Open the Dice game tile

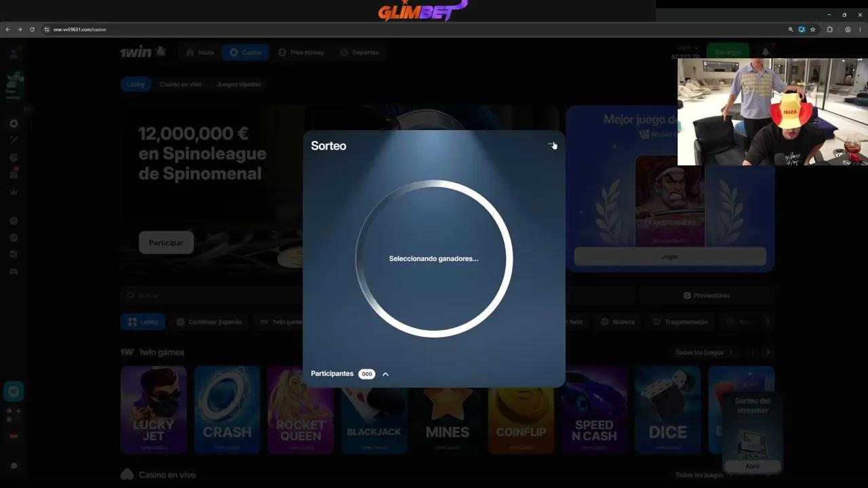(x=668, y=409)
